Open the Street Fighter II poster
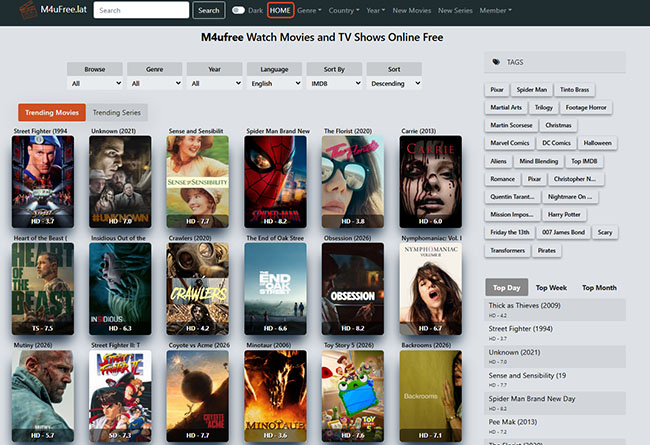 click(x=120, y=396)
